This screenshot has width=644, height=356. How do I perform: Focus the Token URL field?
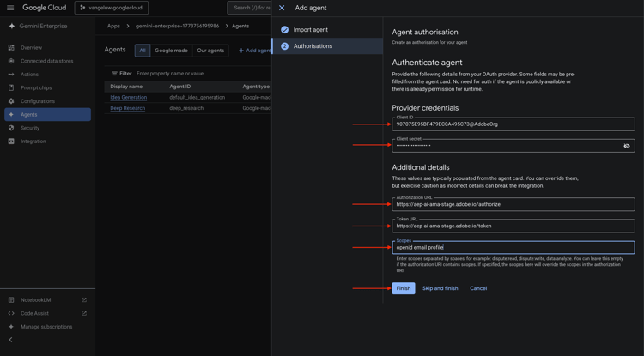pos(513,226)
